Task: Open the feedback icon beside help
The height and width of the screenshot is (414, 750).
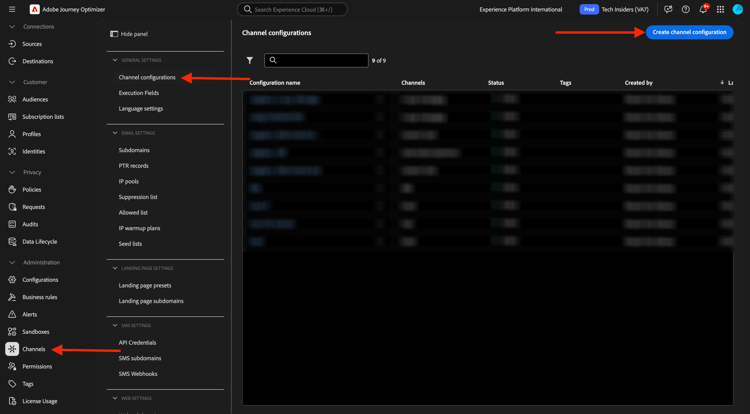Action: (668, 9)
